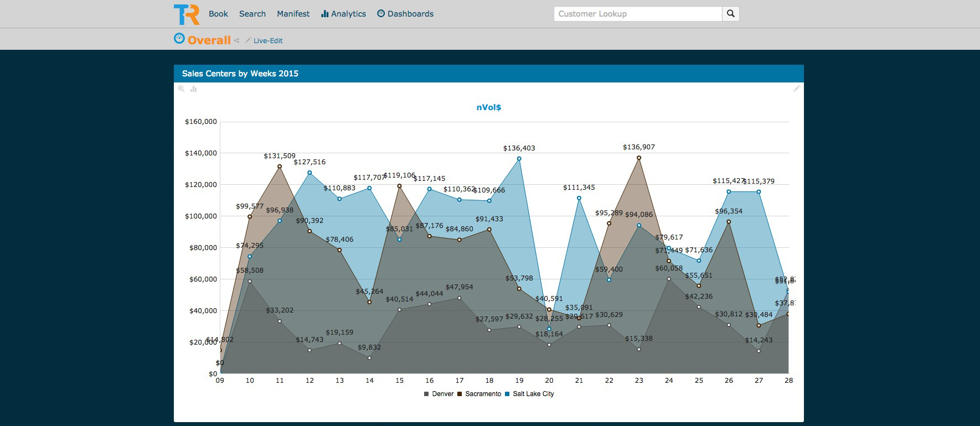Screen dimensions: 980x426
Task: Open the Dashboards menu
Action: pos(405,14)
